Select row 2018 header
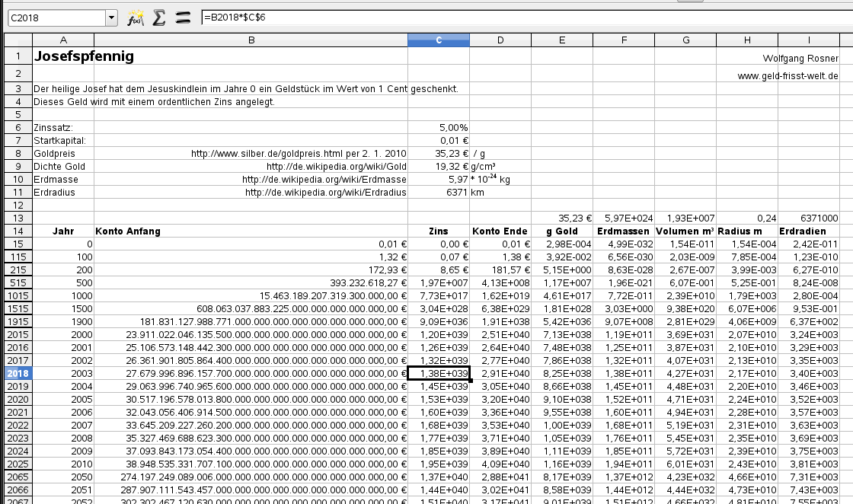This screenshot has width=853, height=504. click(x=18, y=373)
